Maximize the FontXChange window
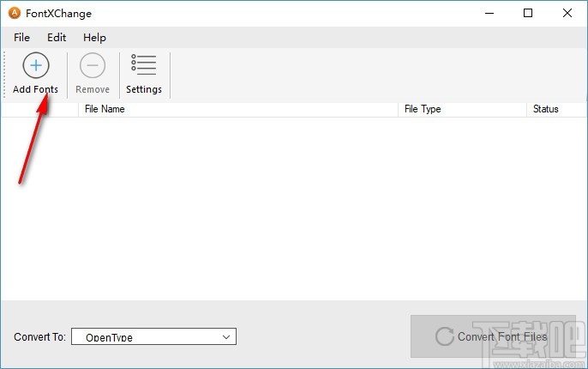The image size is (588, 369). [x=528, y=13]
